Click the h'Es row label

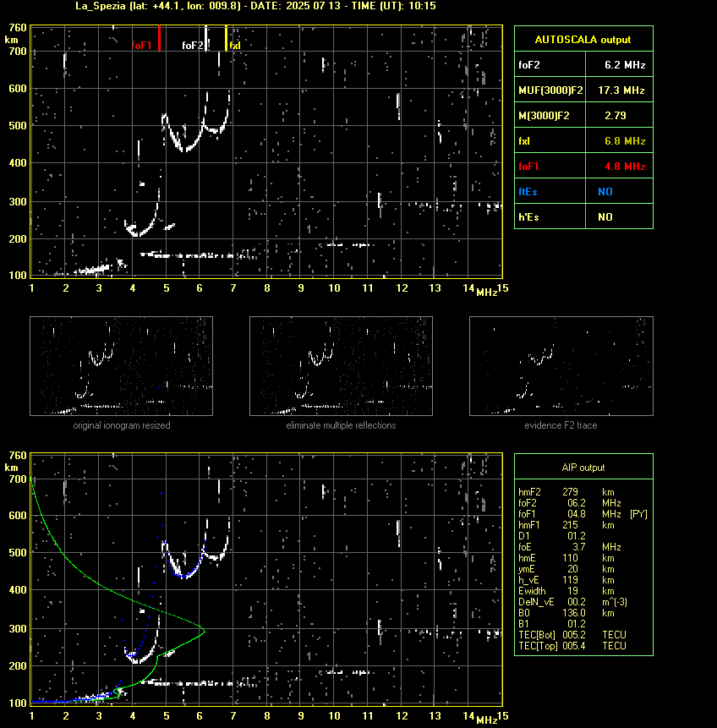point(528,216)
